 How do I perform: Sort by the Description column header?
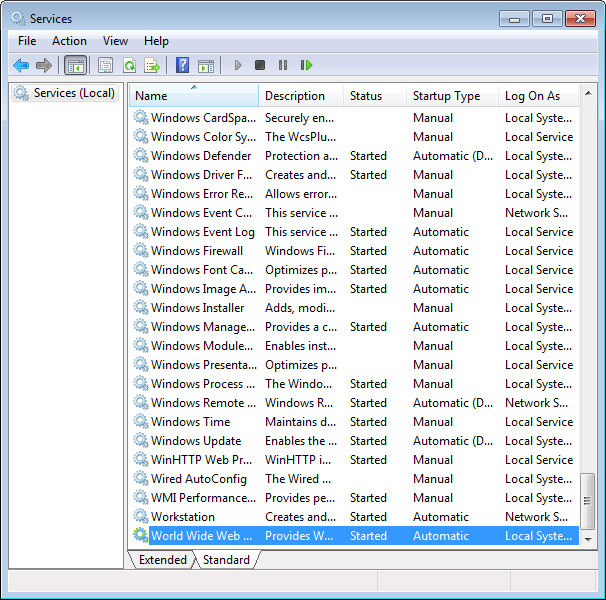pos(301,95)
